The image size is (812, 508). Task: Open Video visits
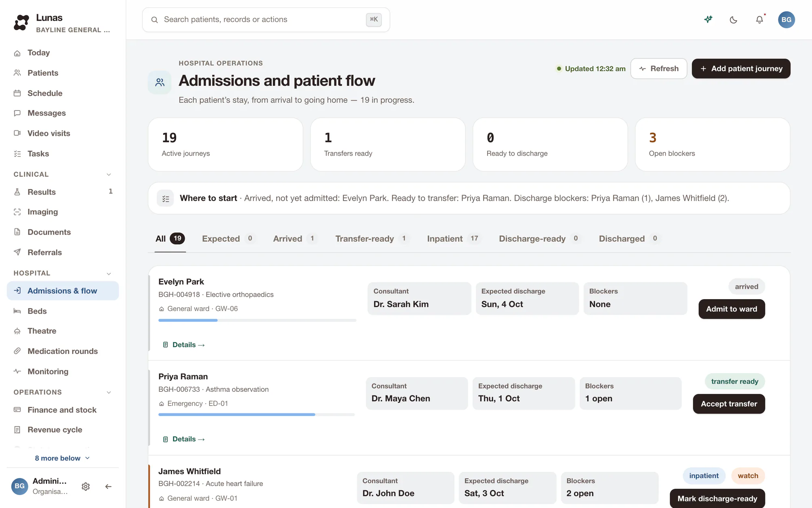point(63,133)
